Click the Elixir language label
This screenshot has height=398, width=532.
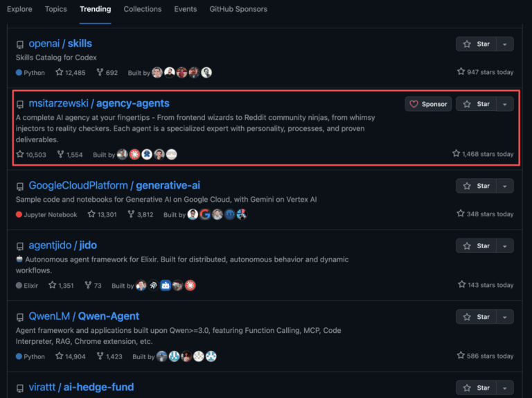point(27,286)
